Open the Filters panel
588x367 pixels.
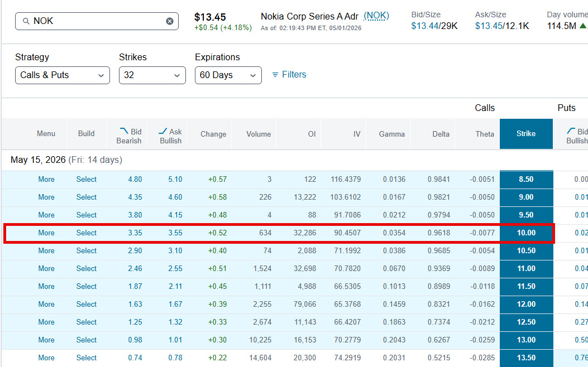pos(289,75)
